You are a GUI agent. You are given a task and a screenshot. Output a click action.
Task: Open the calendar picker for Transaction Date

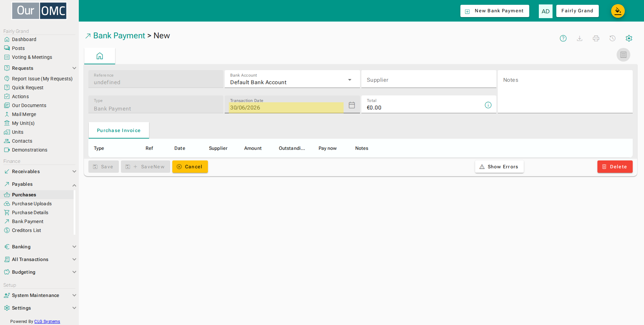[x=352, y=105]
